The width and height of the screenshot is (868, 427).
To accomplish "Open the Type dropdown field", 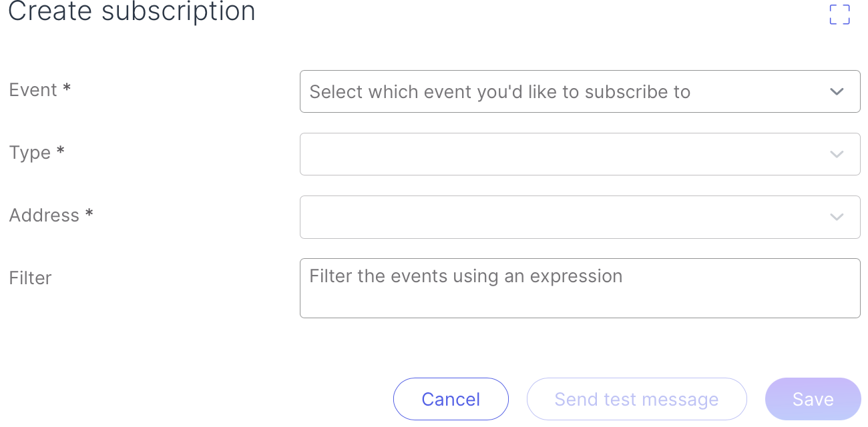I will (x=580, y=154).
